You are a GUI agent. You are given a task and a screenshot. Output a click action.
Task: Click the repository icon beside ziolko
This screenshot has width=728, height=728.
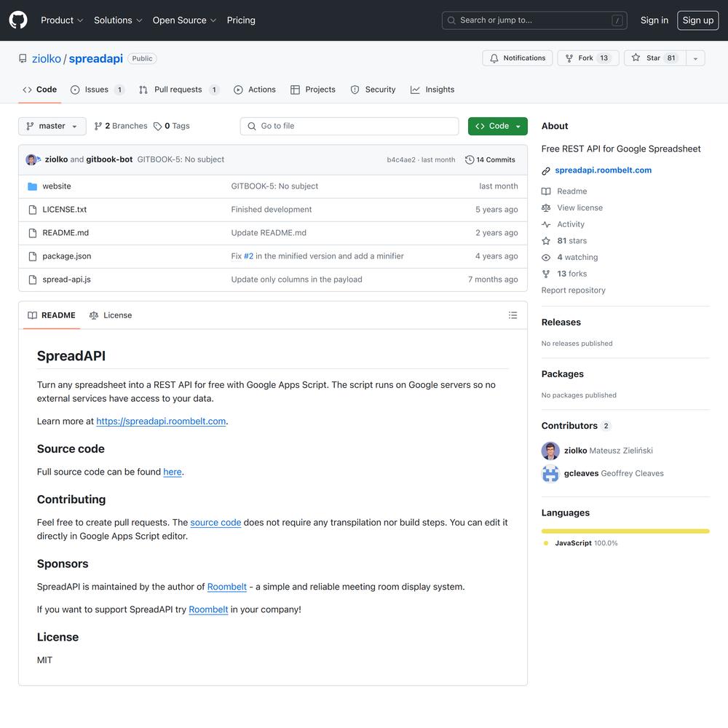click(x=23, y=58)
